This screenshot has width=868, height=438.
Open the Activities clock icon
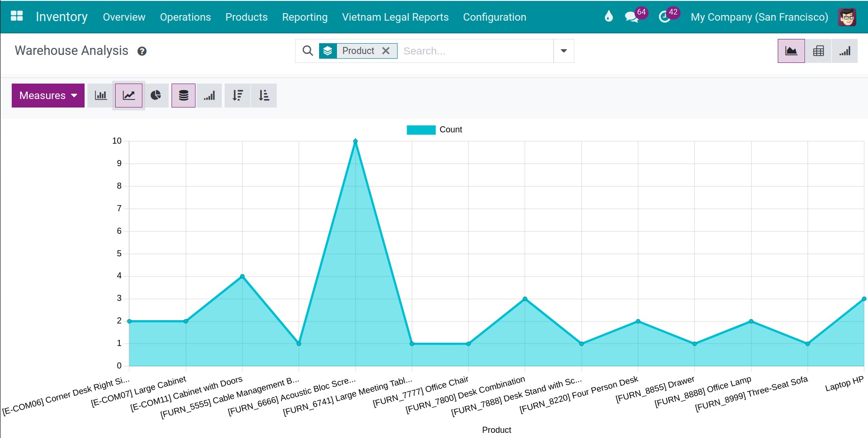(x=664, y=17)
